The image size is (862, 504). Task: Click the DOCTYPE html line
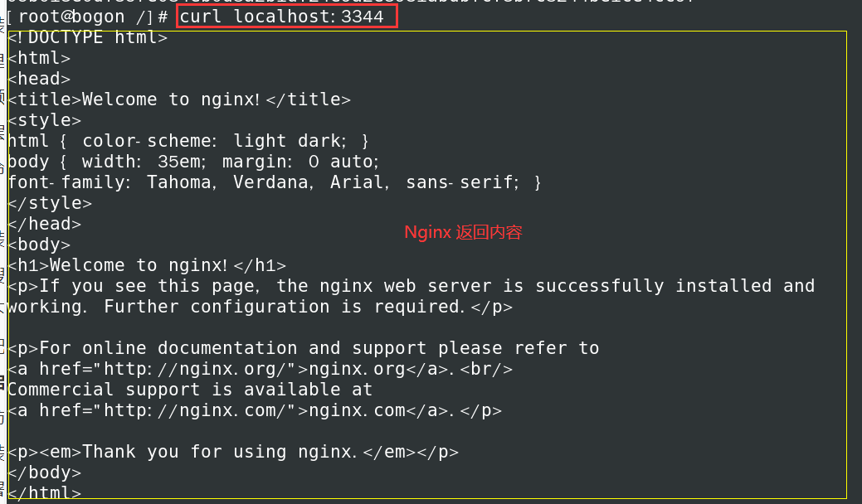coord(88,37)
